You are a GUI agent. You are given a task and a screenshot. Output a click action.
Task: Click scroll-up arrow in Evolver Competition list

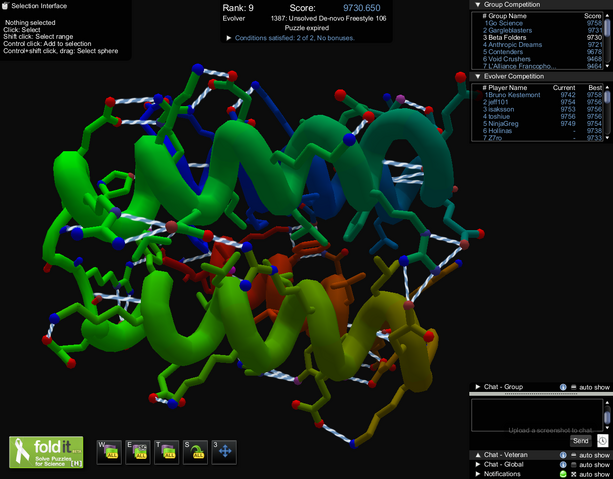click(607, 87)
